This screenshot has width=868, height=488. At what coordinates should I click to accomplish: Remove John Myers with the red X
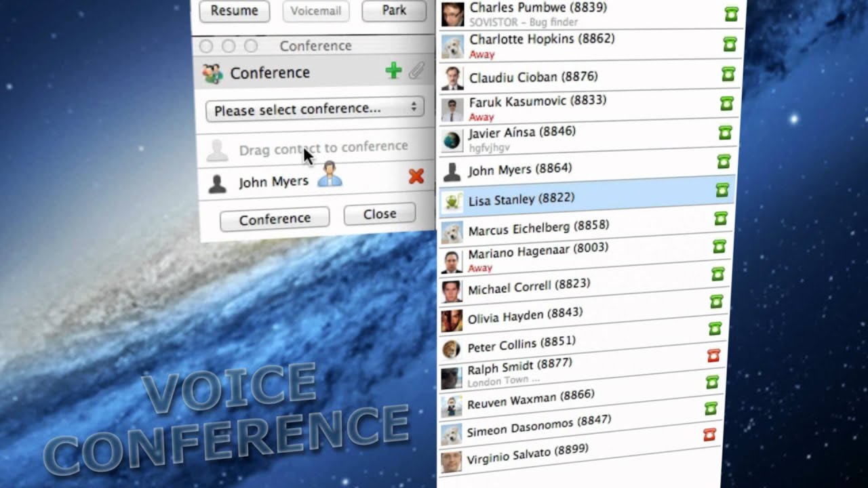[x=416, y=177]
